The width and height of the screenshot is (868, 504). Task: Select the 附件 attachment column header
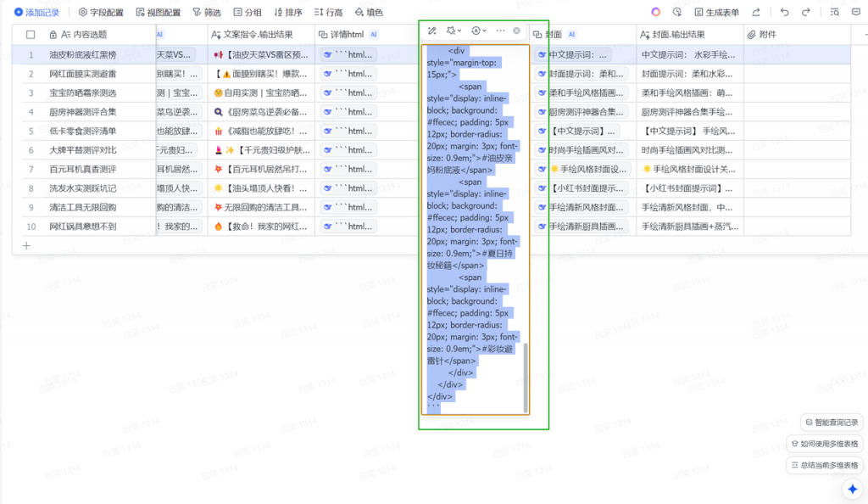pos(797,34)
